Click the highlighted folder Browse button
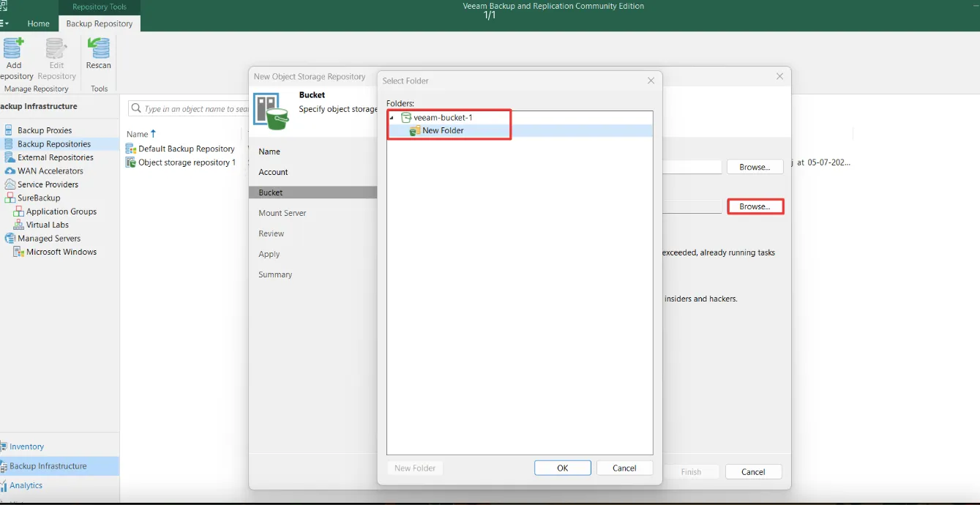 (x=755, y=206)
